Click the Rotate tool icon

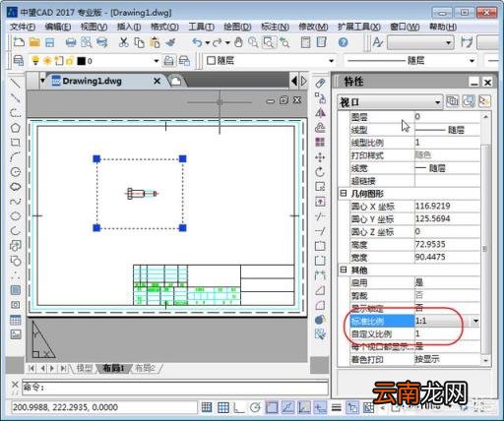coord(320,172)
